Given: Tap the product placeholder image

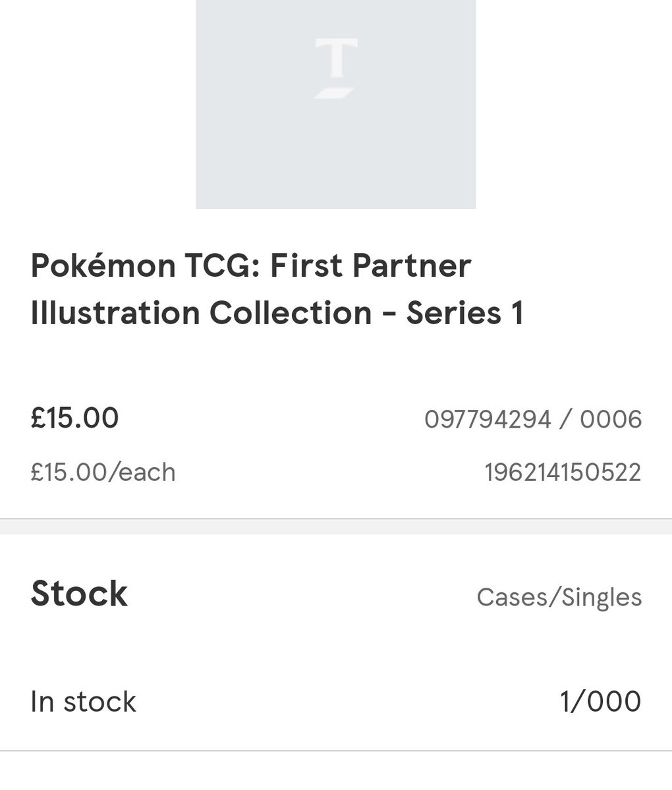Looking at the screenshot, I should click(x=335, y=104).
